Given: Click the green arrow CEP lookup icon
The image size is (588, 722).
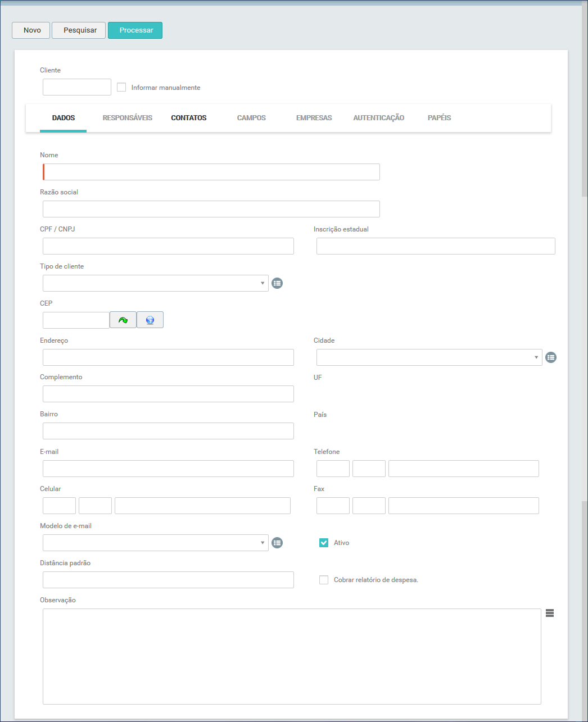Looking at the screenshot, I should [x=123, y=320].
